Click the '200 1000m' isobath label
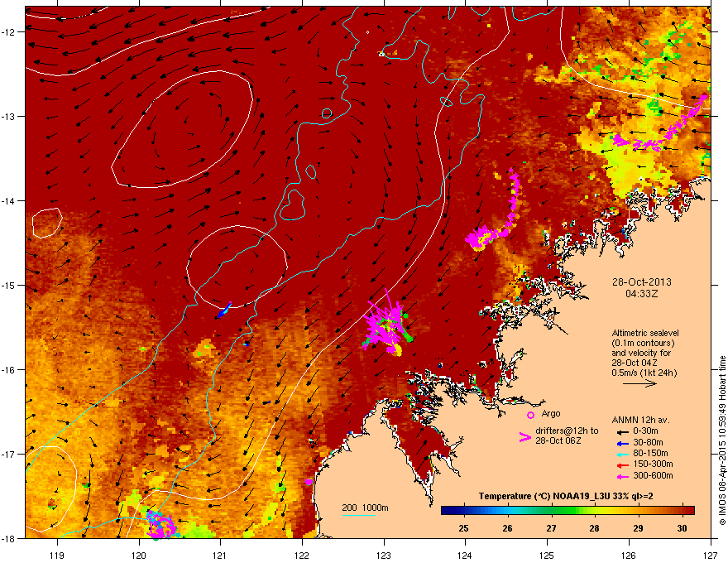The image size is (728, 563). tap(365, 508)
